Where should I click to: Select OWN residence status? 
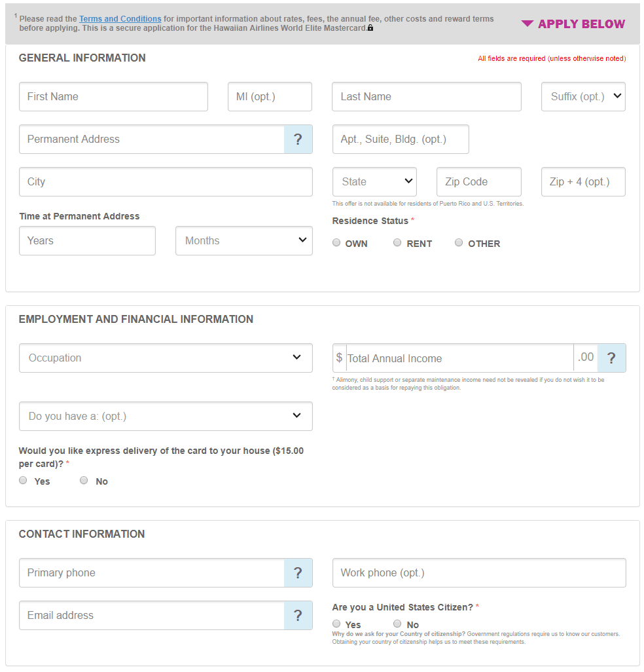pyautogui.click(x=336, y=243)
